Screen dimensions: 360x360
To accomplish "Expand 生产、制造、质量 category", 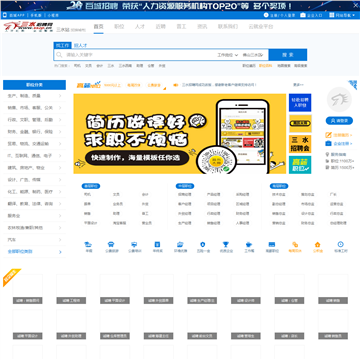I will click(x=34, y=96).
